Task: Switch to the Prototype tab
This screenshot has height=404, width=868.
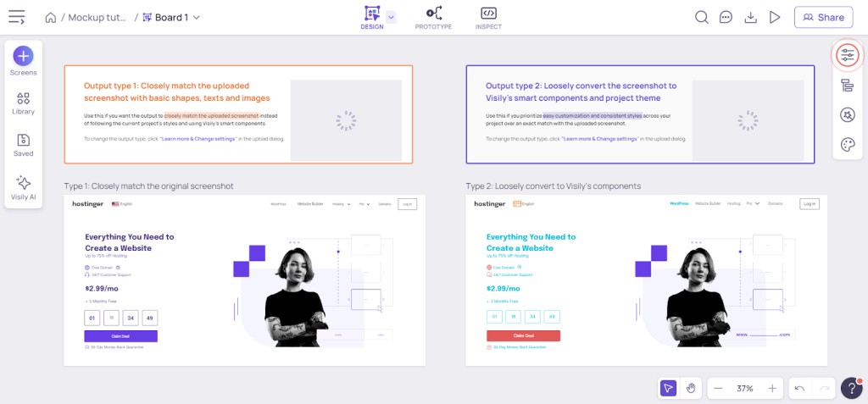Action: (x=433, y=18)
